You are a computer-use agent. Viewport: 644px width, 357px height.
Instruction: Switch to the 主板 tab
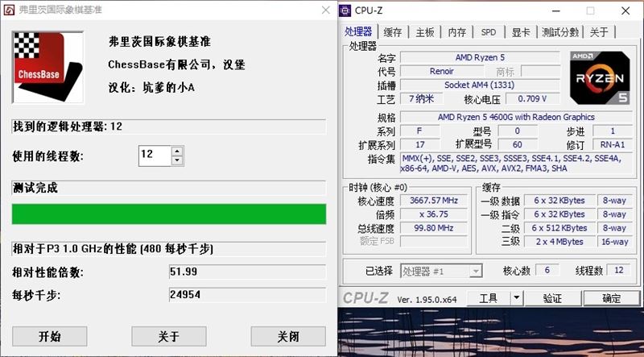pos(425,32)
